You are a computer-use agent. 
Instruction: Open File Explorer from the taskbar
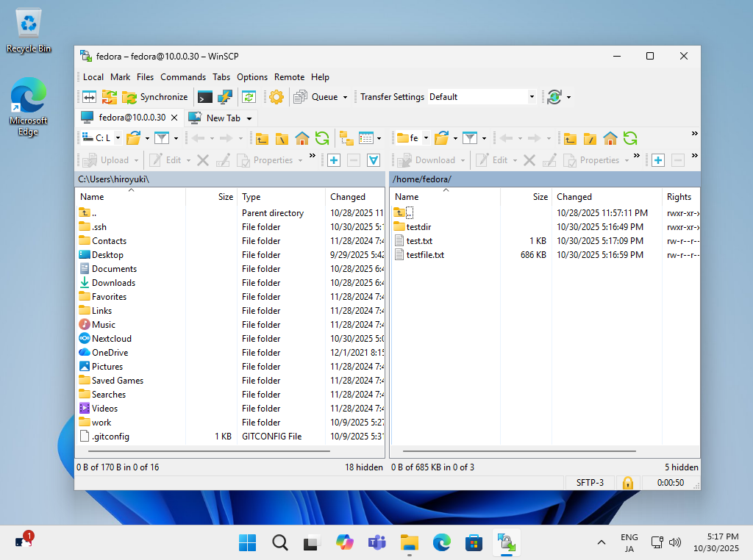point(409,543)
